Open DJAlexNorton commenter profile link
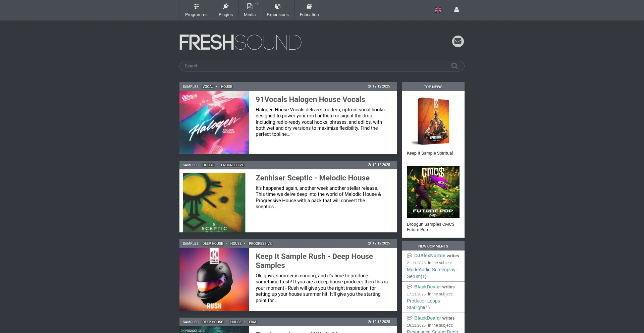644x333 pixels. pos(430,256)
